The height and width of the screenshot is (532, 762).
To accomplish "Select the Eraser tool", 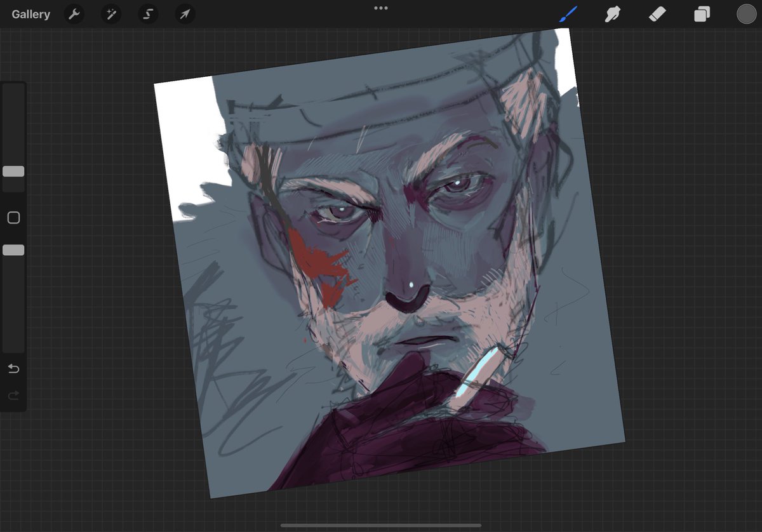I will (657, 14).
